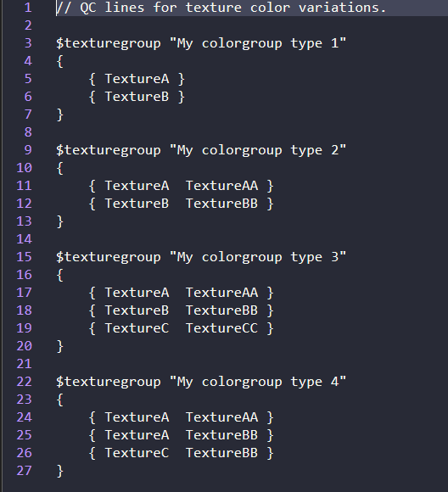Image resolution: width=448 pixels, height=492 pixels.
Task: Click the string "My colorgroup type 3"
Action: (x=257, y=257)
